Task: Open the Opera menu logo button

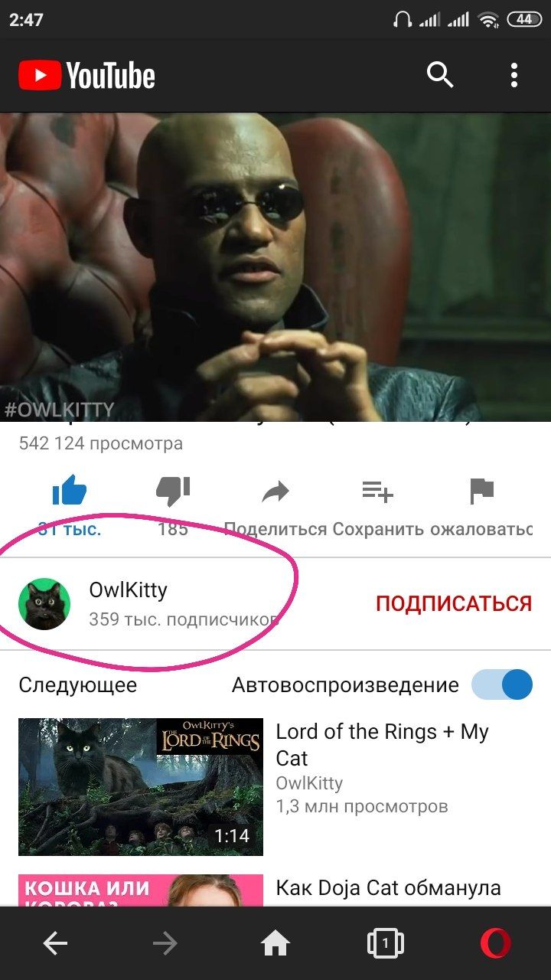Action: pyautogui.click(x=496, y=944)
